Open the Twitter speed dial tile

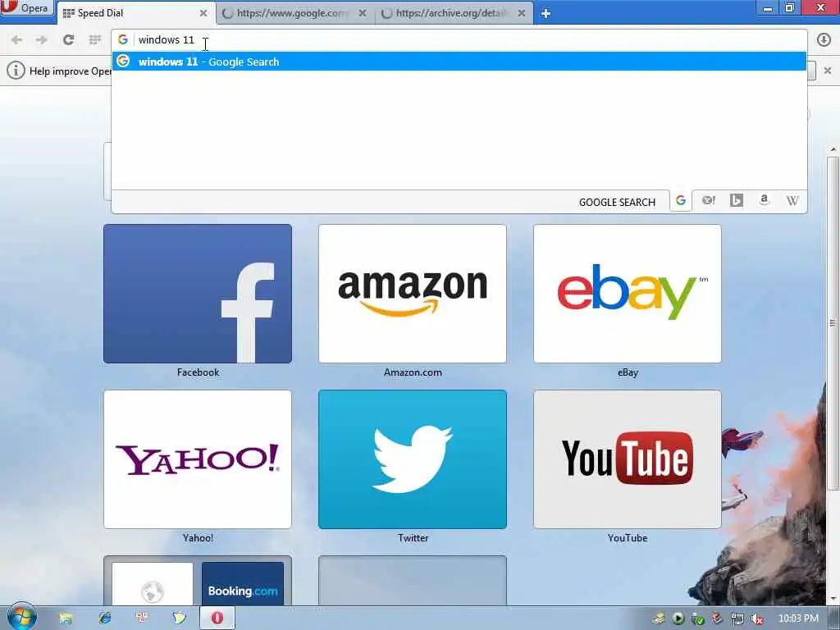(x=413, y=459)
